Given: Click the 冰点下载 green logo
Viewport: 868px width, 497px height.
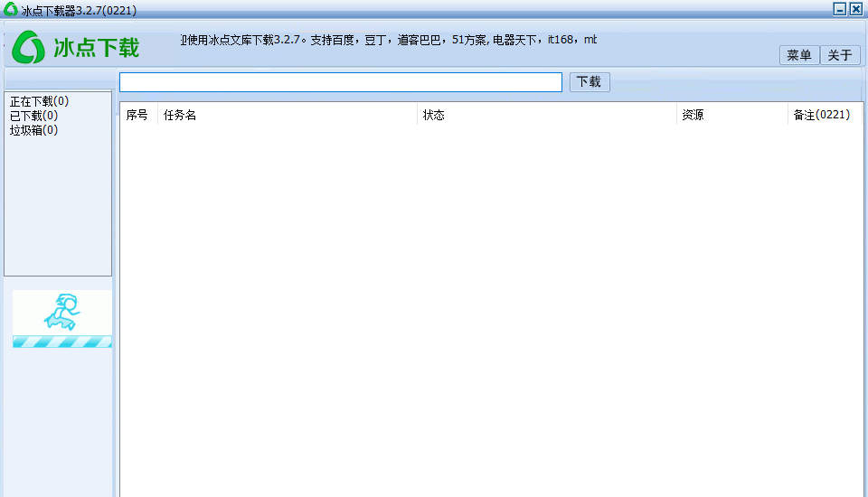Looking at the screenshot, I should (x=76, y=48).
